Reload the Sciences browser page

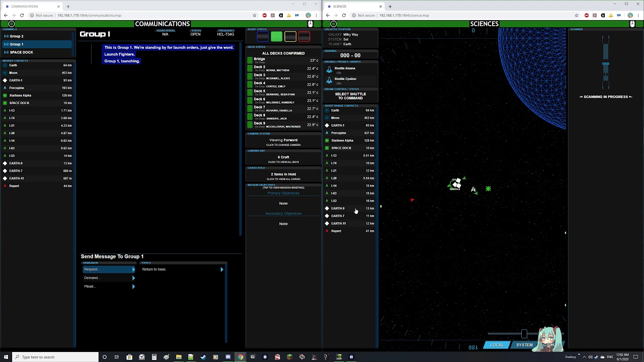[x=344, y=16]
